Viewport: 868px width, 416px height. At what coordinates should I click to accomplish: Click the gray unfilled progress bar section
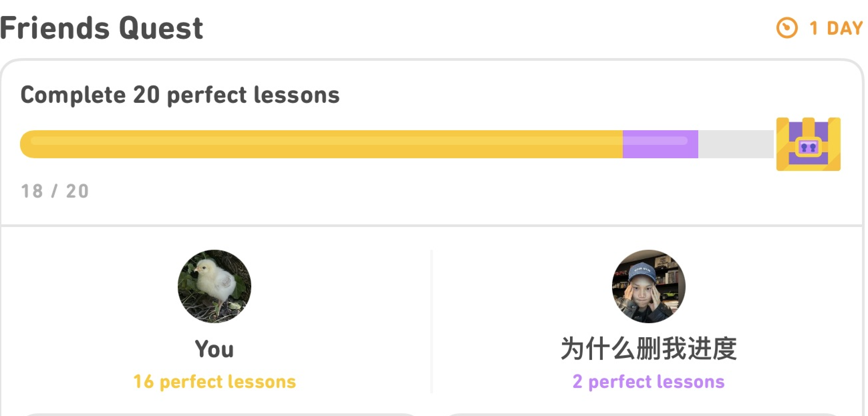[735, 144]
